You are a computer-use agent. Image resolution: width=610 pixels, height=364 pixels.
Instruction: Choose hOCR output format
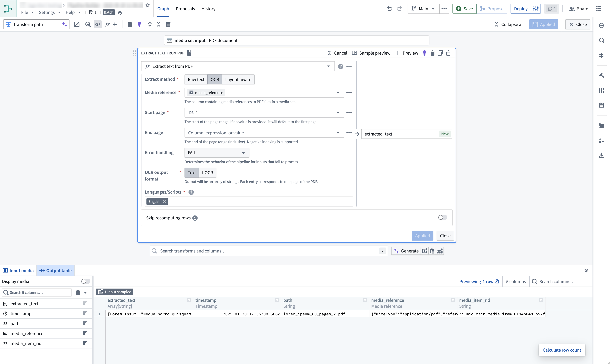click(208, 173)
